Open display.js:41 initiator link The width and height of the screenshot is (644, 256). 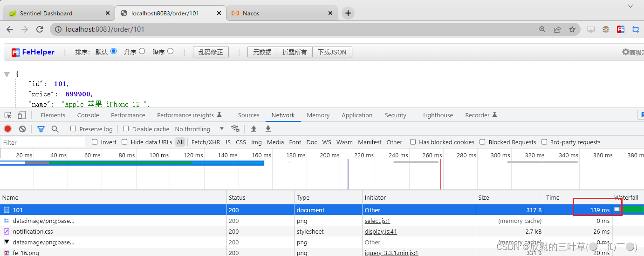click(381, 231)
